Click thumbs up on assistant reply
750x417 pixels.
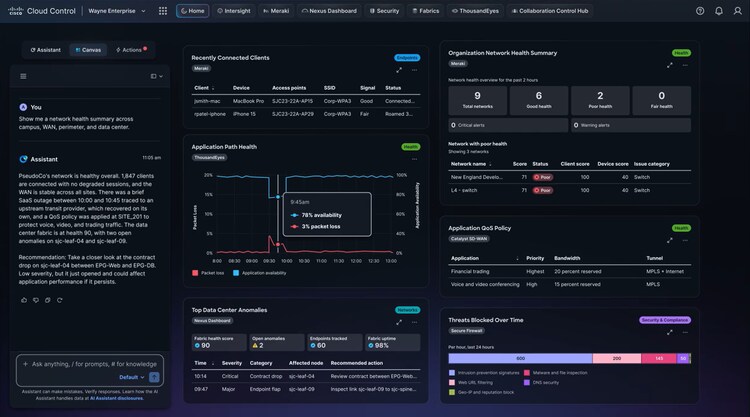coord(24,300)
